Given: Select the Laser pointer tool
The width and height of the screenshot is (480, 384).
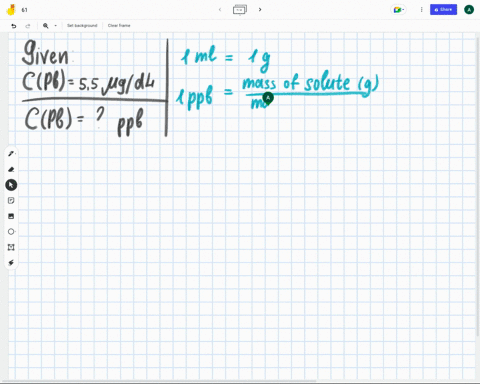Looking at the screenshot, I should pyautogui.click(x=11, y=263).
